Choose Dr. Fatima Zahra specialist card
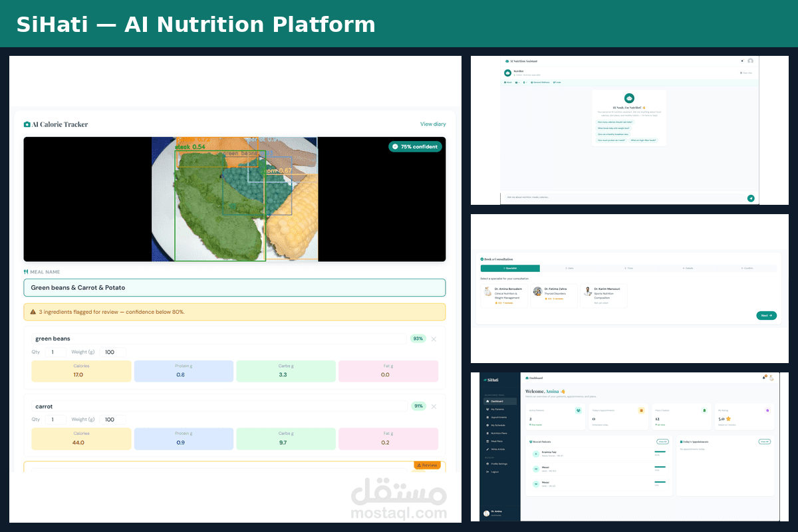This screenshot has height=532, width=798. tap(555, 295)
